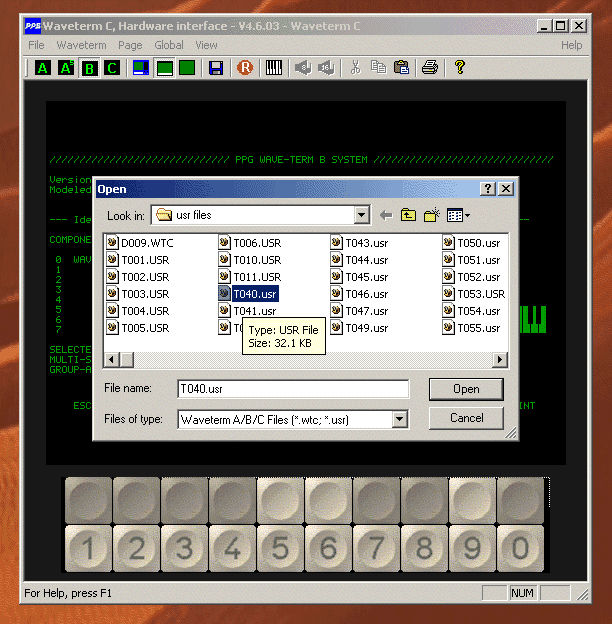Click the number 0 keypad button
The width and height of the screenshot is (612, 624).
pos(520,548)
